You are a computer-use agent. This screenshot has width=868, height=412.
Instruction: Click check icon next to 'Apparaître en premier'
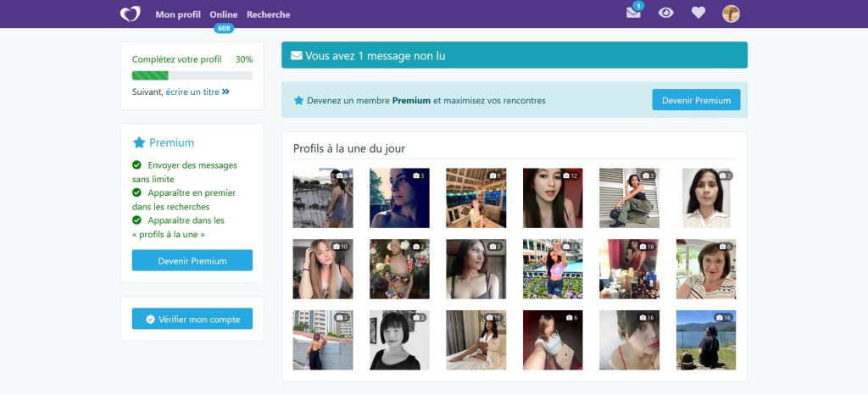pyautogui.click(x=136, y=192)
